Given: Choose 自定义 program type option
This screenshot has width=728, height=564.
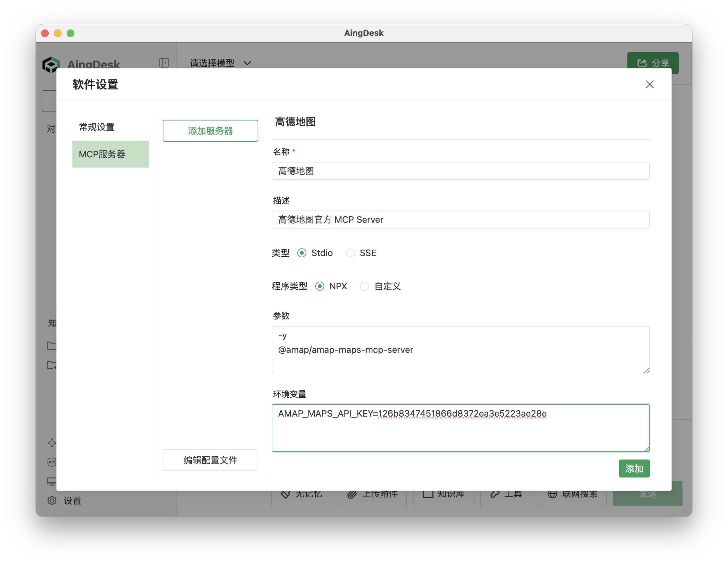Looking at the screenshot, I should 365,286.
